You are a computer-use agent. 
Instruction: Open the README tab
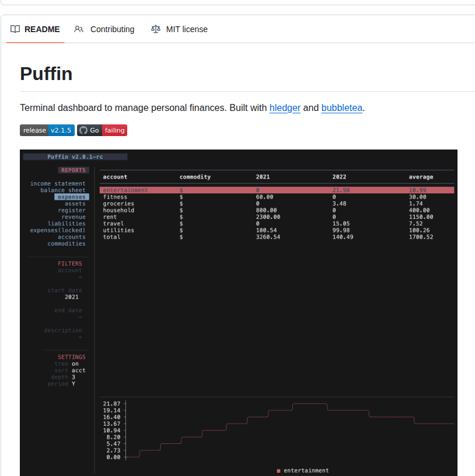click(x=35, y=29)
